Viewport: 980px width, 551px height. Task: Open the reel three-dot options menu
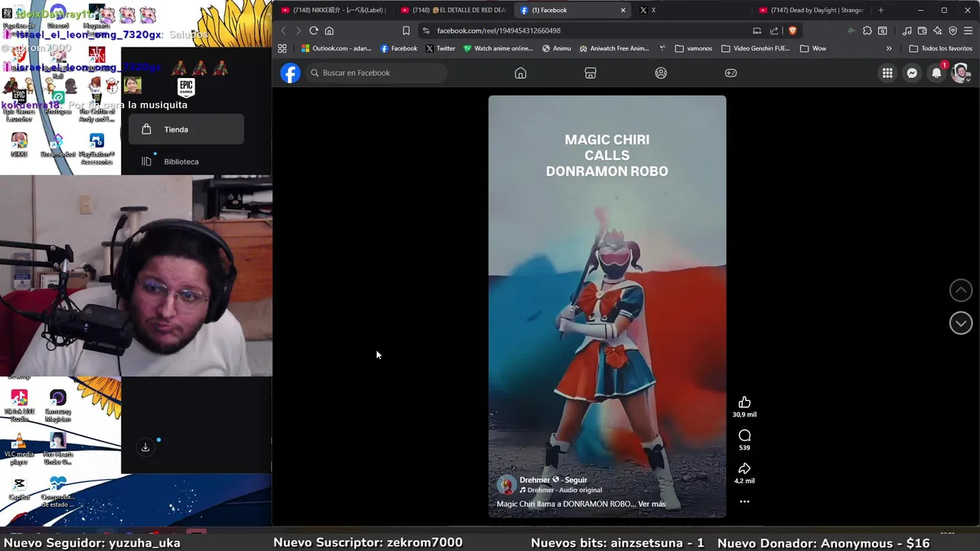pyautogui.click(x=744, y=501)
